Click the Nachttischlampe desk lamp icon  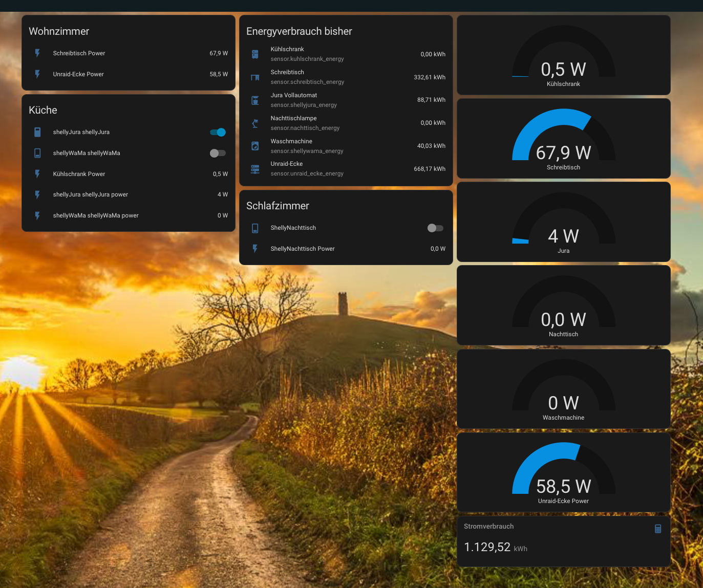(255, 123)
